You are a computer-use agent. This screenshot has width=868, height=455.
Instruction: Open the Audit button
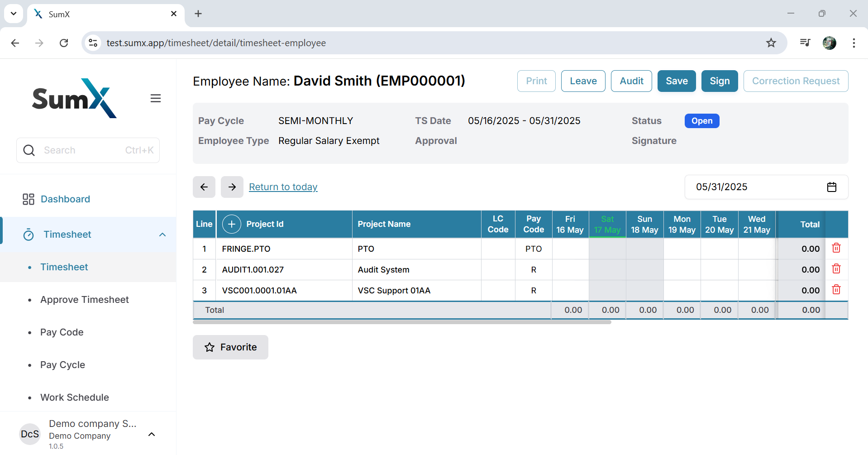pos(631,81)
